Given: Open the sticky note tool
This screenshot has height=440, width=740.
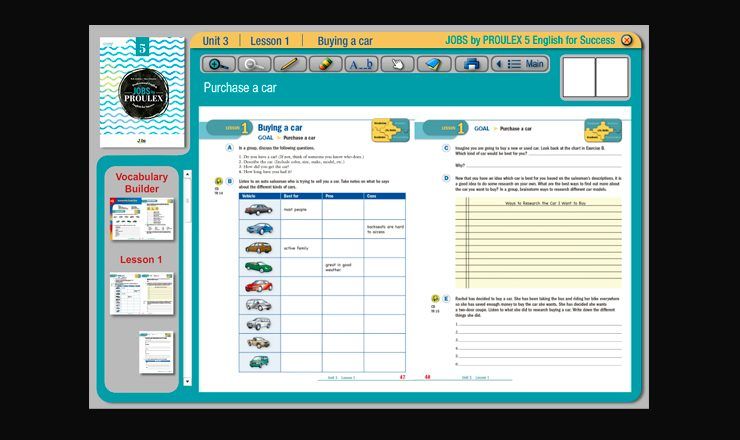Looking at the screenshot, I should (433, 64).
